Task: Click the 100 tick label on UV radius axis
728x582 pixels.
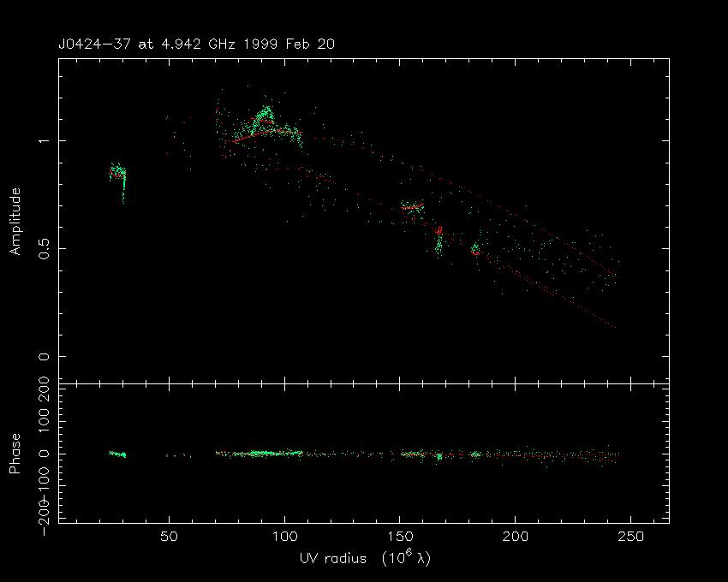Action: (x=284, y=537)
